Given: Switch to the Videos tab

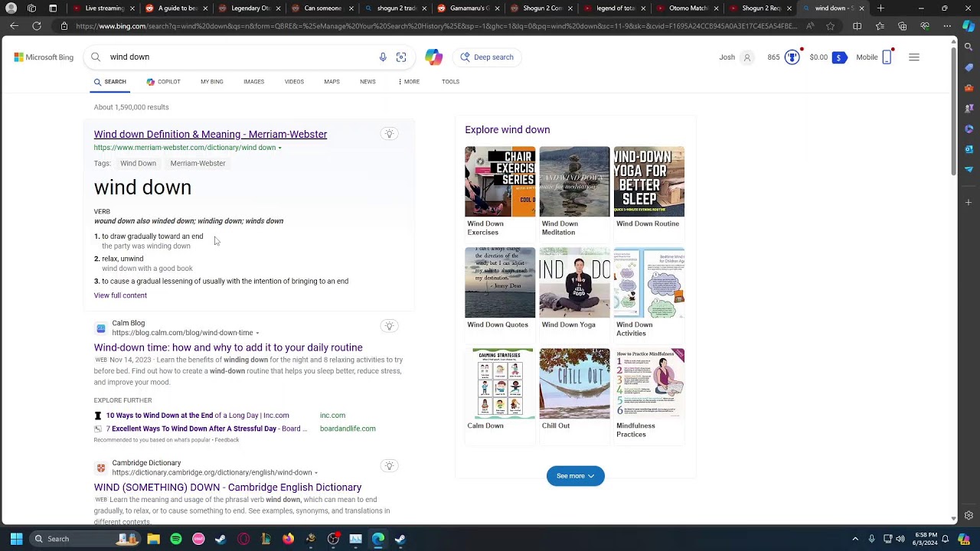Looking at the screenshot, I should click(294, 82).
